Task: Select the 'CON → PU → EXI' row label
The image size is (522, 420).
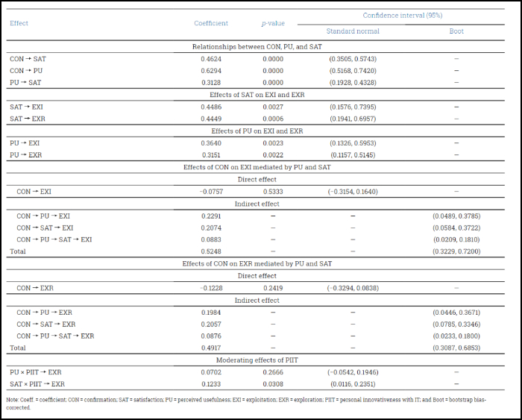Action: 43,216
